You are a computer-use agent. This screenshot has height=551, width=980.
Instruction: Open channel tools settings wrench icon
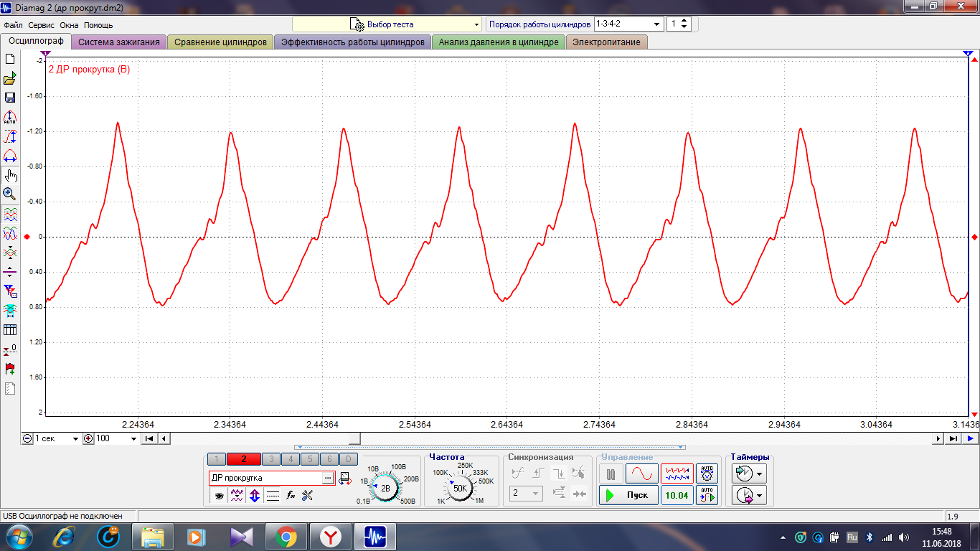(x=308, y=495)
